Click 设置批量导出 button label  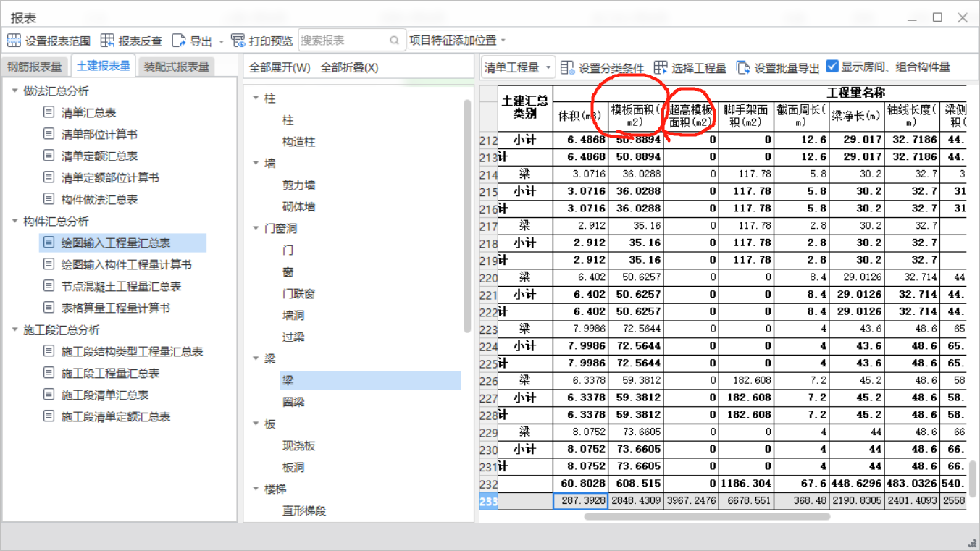[787, 68]
